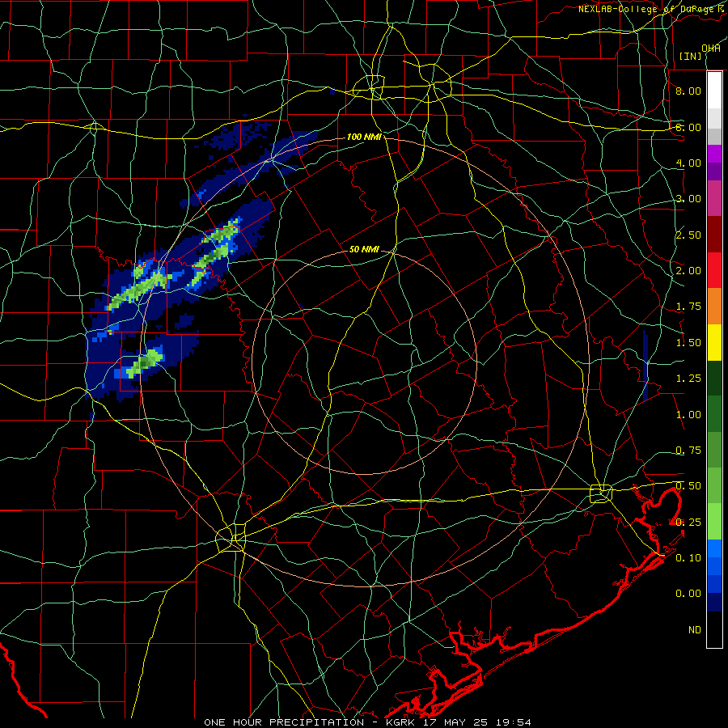Click the 50 NMI range ring label
This screenshot has height=728, width=728.
click(363, 249)
